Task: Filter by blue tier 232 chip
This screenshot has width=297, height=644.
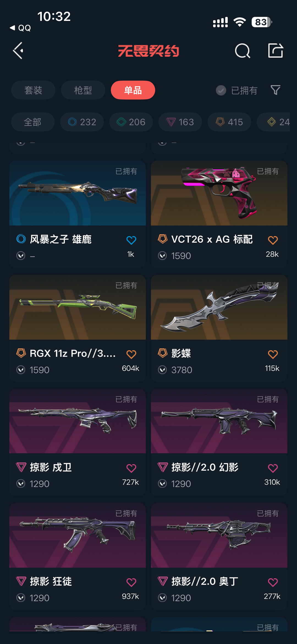Action: (82, 122)
